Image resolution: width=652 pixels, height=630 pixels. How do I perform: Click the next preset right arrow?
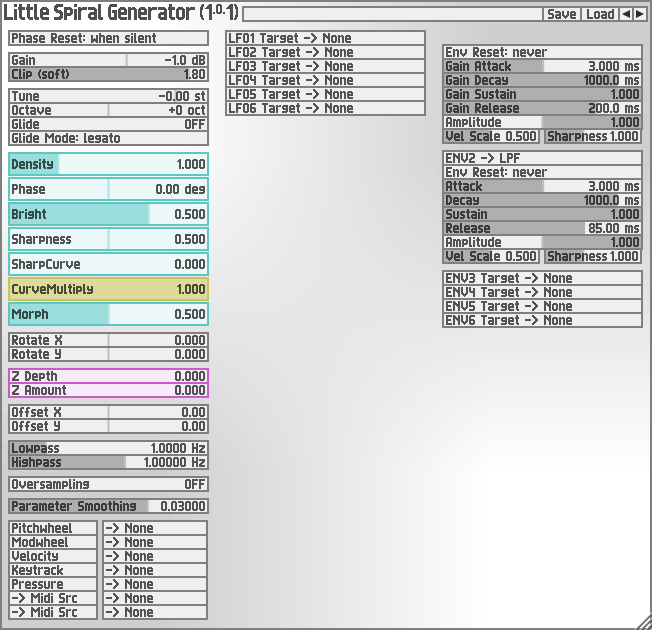tap(639, 14)
